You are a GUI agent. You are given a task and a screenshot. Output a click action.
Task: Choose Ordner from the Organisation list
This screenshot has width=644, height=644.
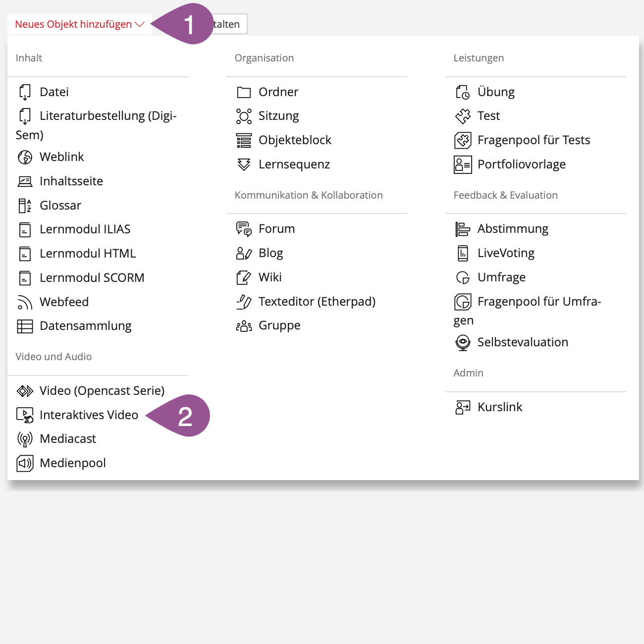coord(278,92)
